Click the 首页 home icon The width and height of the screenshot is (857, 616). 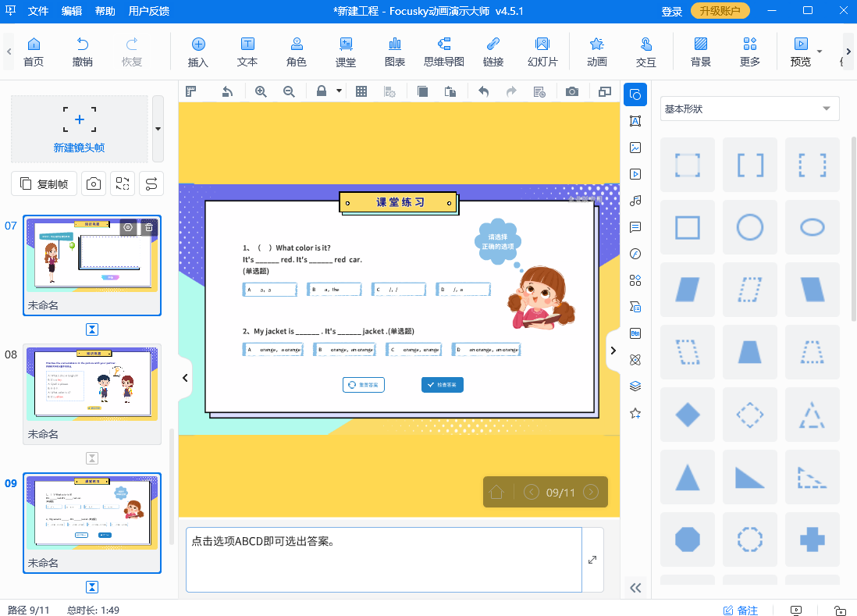tap(34, 52)
